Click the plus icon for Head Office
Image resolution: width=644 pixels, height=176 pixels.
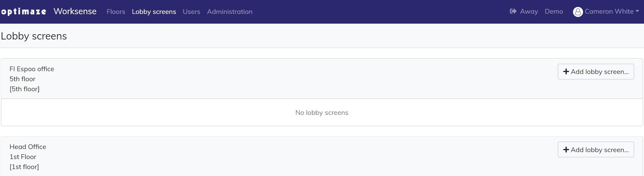click(566, 150)
